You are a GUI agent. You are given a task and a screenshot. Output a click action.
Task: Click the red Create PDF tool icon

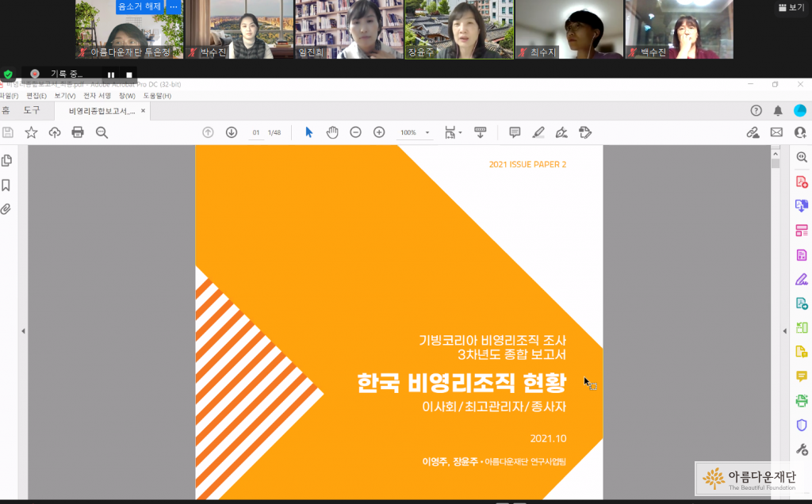pyautogui.click(x=802, y=181)
